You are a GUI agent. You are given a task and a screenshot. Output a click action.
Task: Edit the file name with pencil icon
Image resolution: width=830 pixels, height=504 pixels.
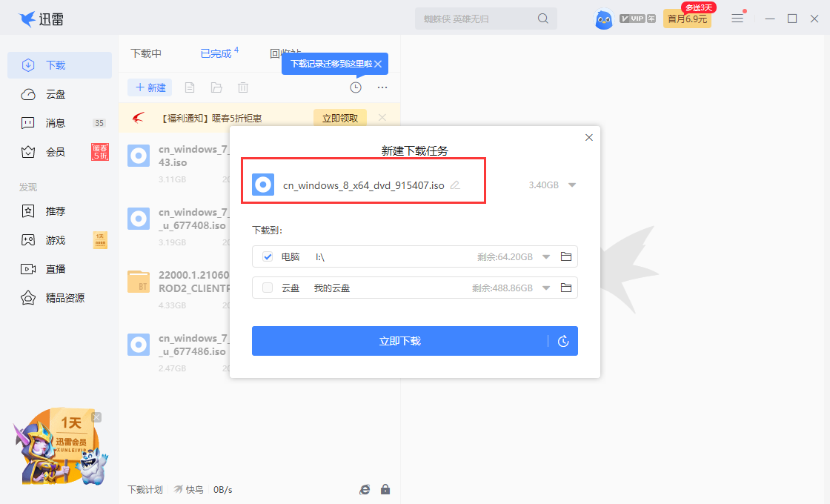click(455, 185)
